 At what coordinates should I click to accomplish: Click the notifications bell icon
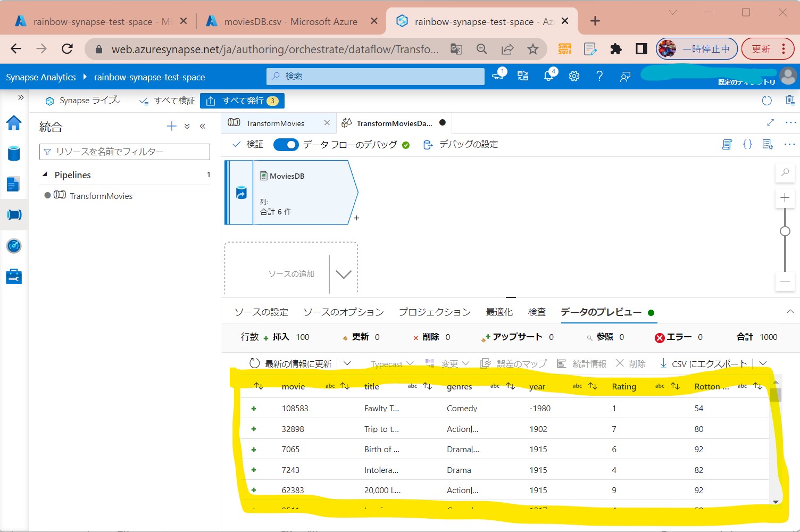(x=549, y=76)
